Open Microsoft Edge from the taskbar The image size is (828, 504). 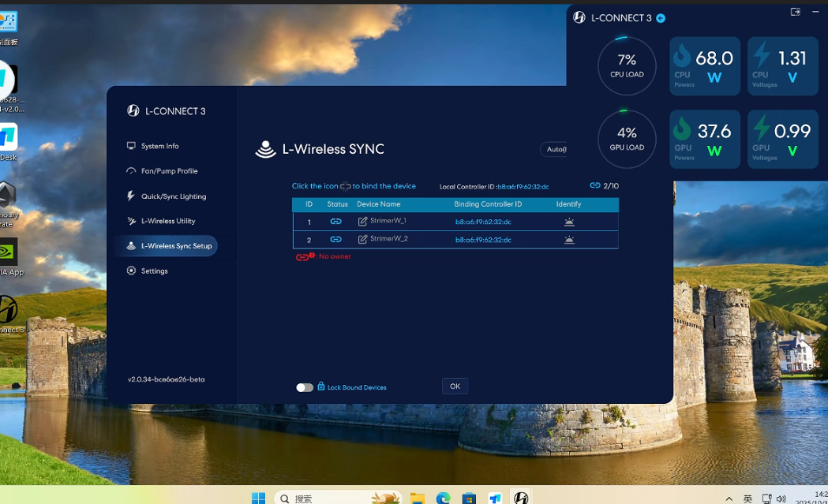coord(443,498)
